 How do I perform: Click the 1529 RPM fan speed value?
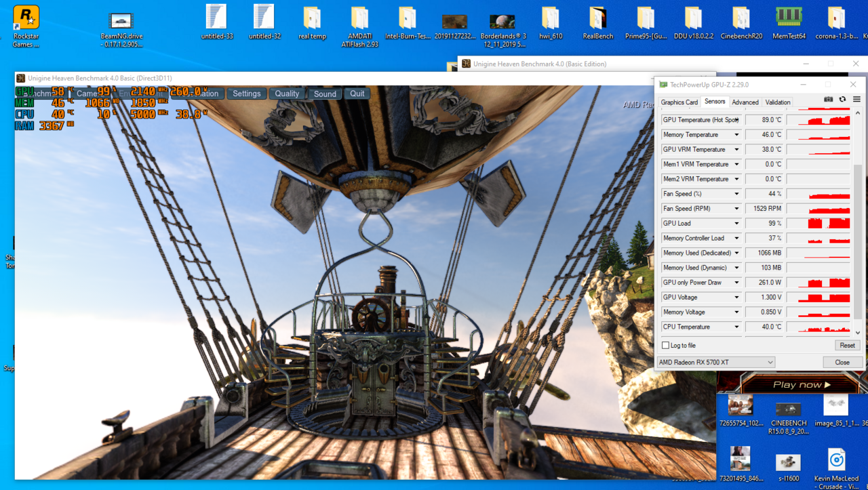pyautogui.click(x=764, y=209)
